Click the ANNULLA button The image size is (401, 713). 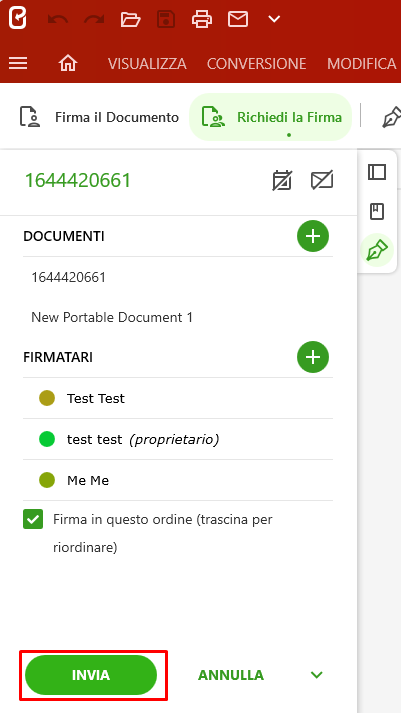pos(231,675)
